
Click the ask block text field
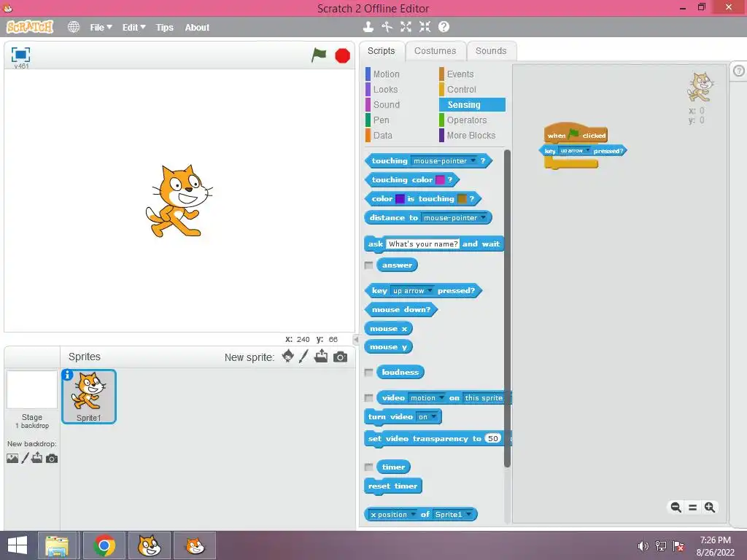[x=422, y=244]
